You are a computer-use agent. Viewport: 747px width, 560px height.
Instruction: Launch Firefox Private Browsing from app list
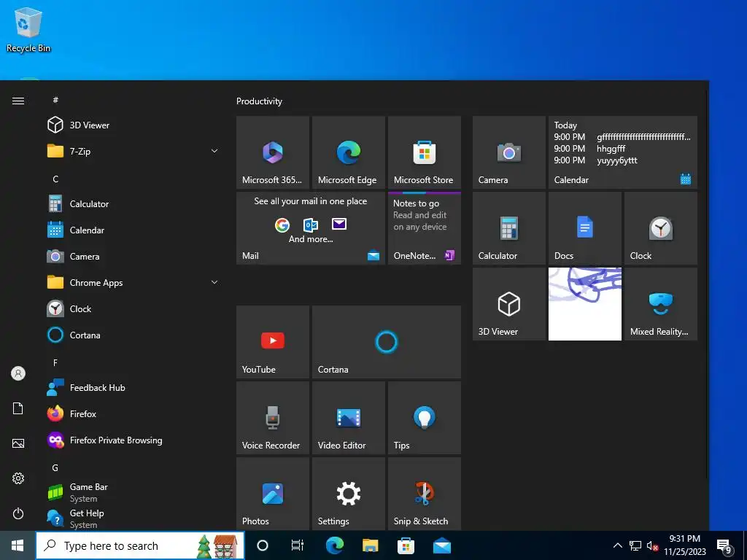click(133, 440)
